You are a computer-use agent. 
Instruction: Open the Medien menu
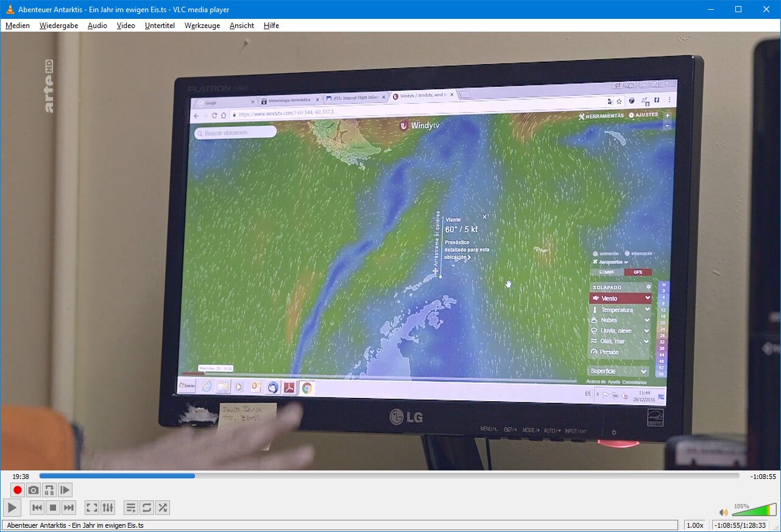pos(18,26)
